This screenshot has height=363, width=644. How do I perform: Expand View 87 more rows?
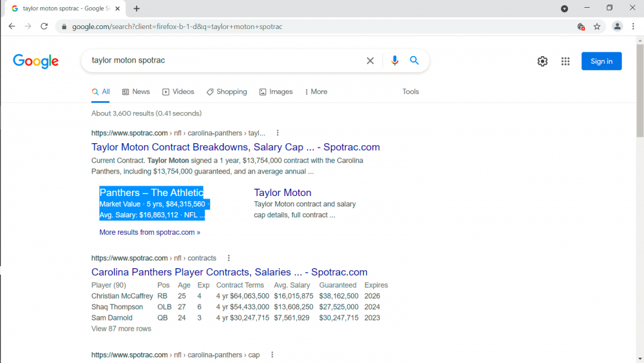[121, 329]
